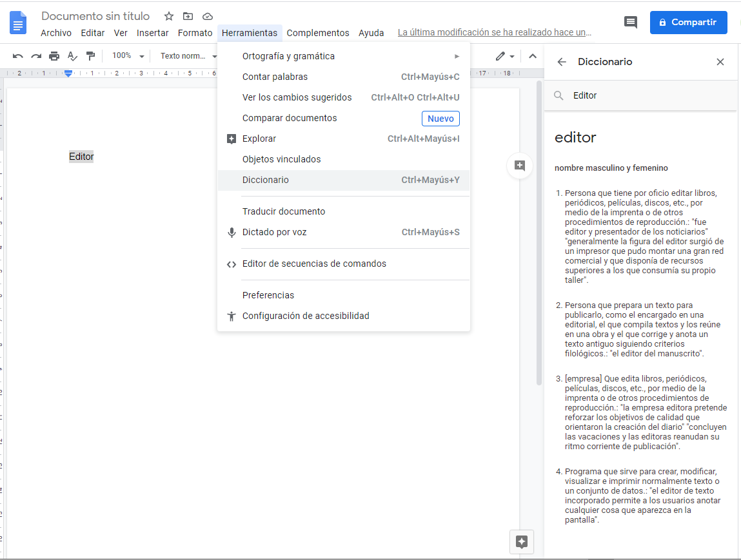741x560 pixels.
Task: Open the comment history icon
Action: point(630,22)
